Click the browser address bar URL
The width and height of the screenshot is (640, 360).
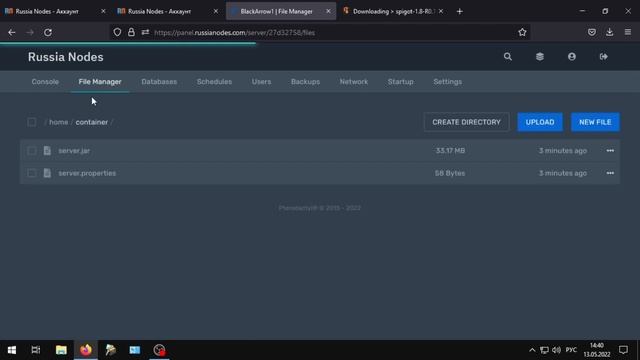pyautogui.click(x=235, y=33)
